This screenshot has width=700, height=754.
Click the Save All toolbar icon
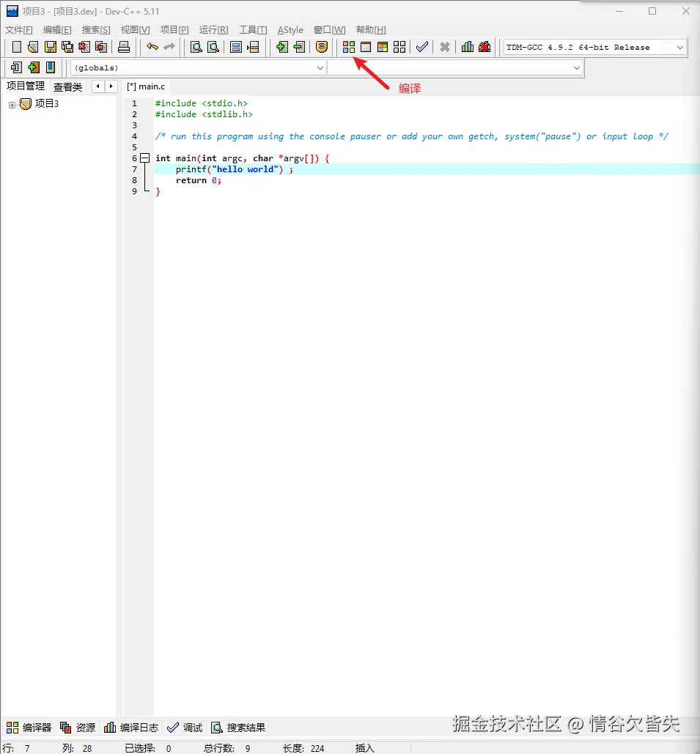tap(67, 47)
